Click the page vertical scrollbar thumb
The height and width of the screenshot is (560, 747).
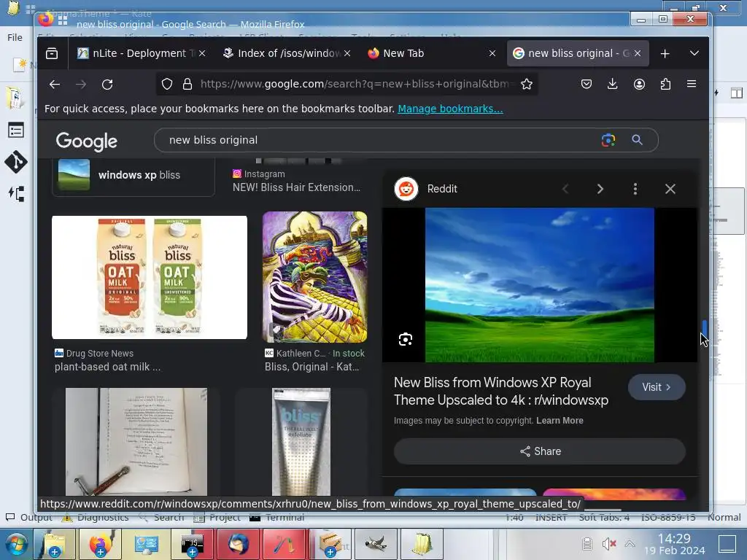tap(704, 328)
